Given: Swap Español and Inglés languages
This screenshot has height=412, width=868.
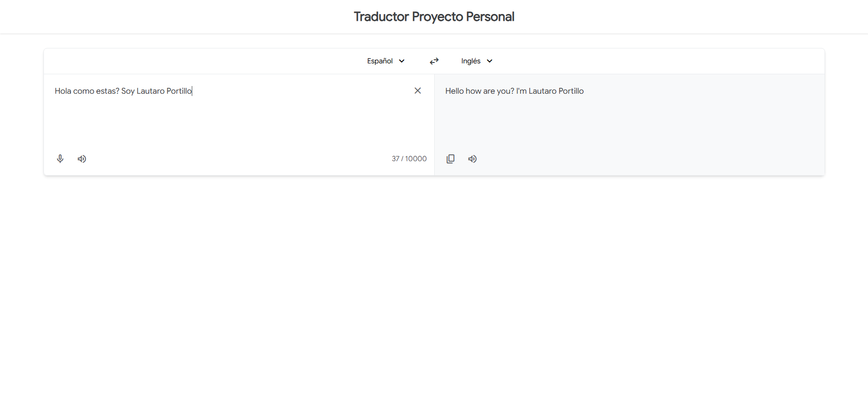Looking at the screenshot, I should [x=434, y=61].
